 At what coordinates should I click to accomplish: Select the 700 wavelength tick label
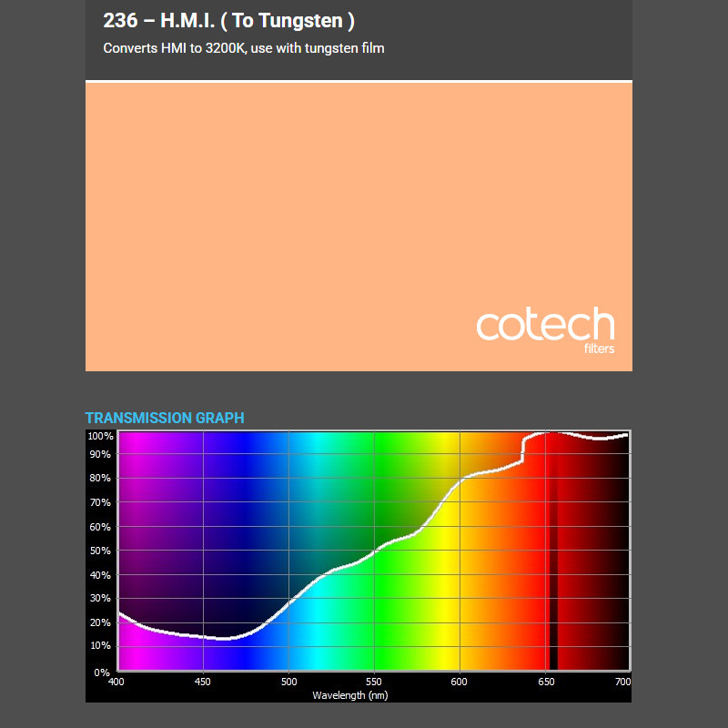point(622,680)
